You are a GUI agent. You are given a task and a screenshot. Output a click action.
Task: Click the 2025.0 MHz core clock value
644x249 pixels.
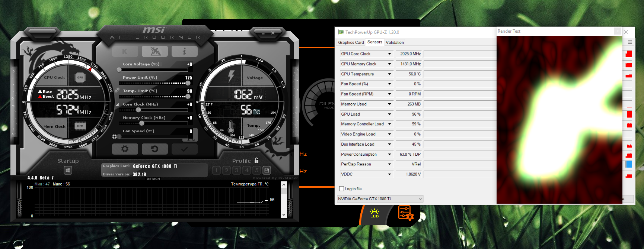pyautogui.click(x=409, y=54)
